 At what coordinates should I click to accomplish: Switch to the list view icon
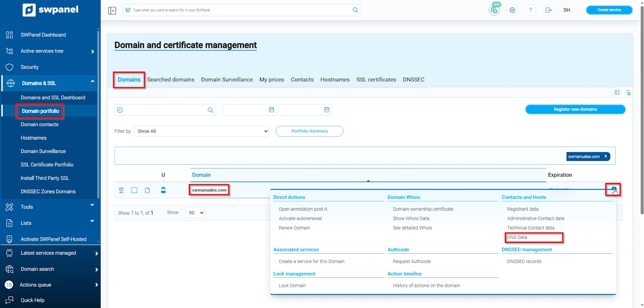click(x=617, y=92)
